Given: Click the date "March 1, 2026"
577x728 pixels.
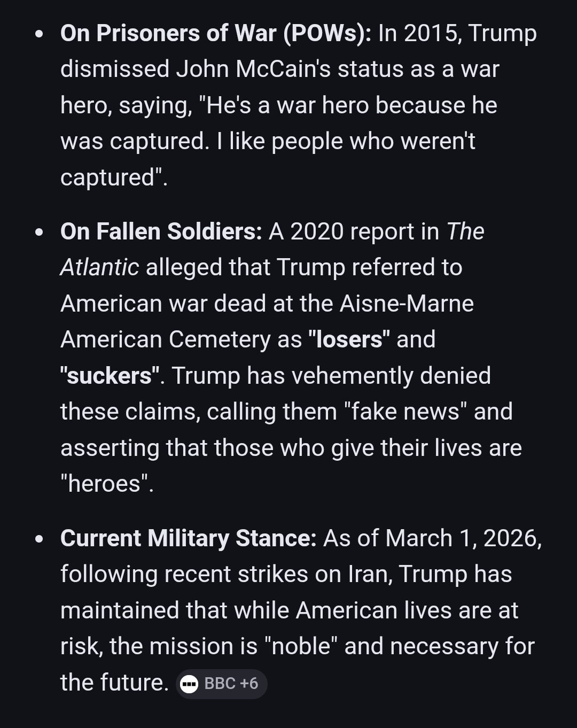Looking at the screenshot, I should (463, 538).
